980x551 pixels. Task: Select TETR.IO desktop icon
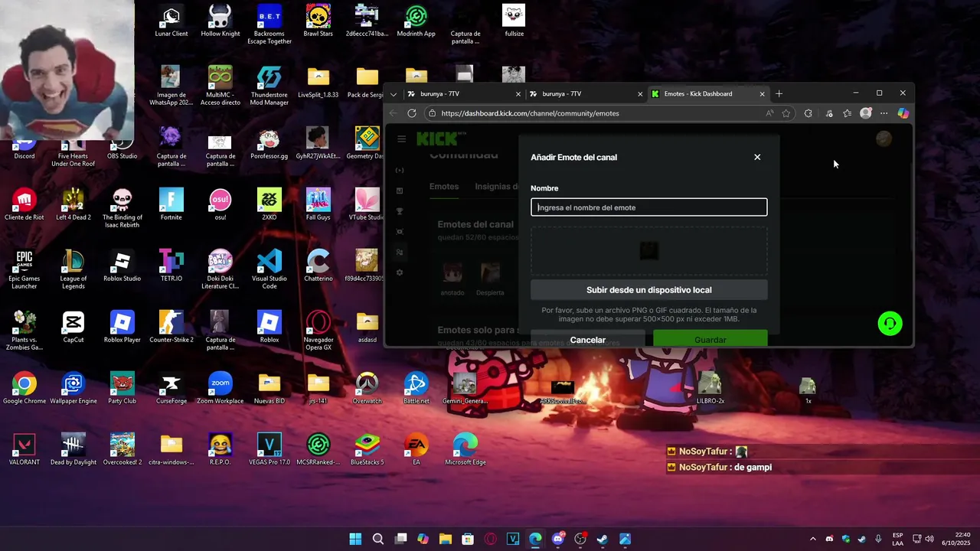(171, 266)
